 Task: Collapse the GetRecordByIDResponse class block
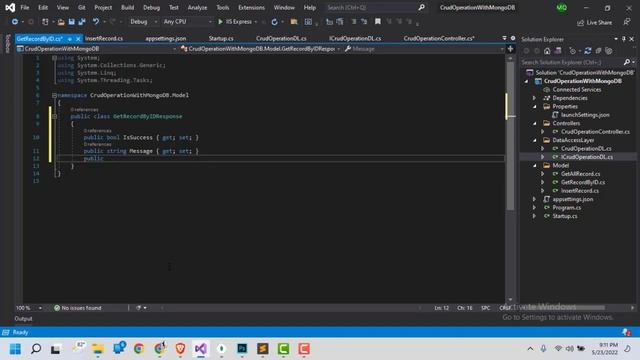(x=54, y=116)
